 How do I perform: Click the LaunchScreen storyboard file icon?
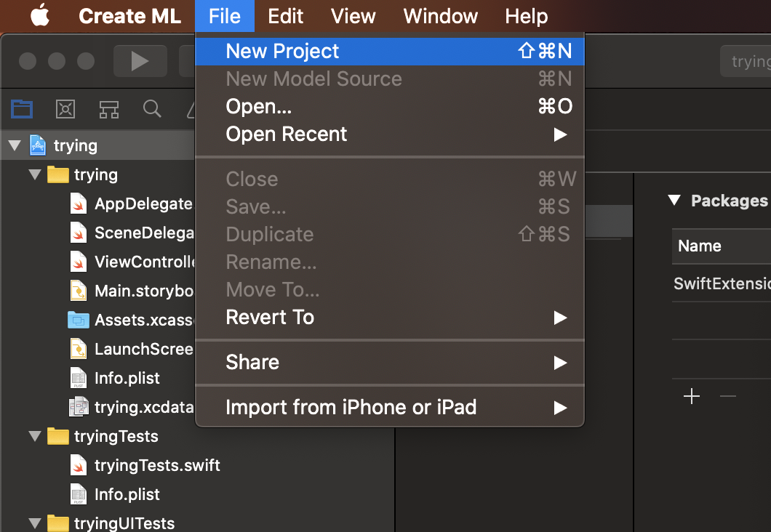(x=79, y=349)
